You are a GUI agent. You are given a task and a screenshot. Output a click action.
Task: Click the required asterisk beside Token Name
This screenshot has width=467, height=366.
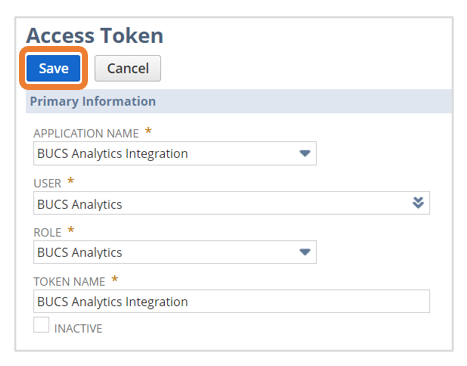pos(114,279)
